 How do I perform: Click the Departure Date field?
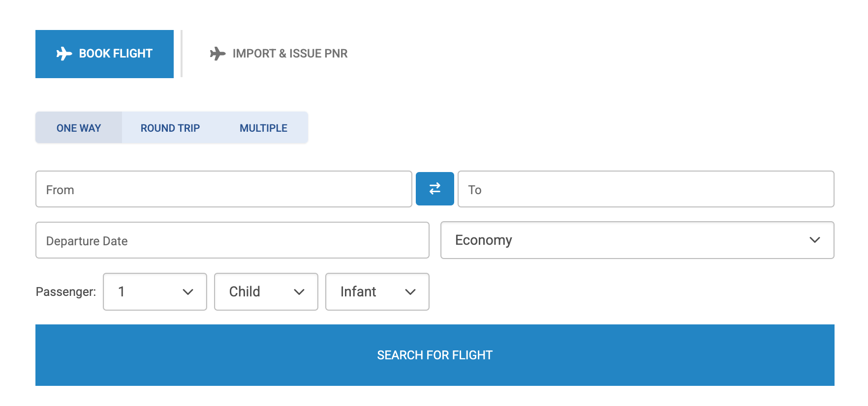232,240
